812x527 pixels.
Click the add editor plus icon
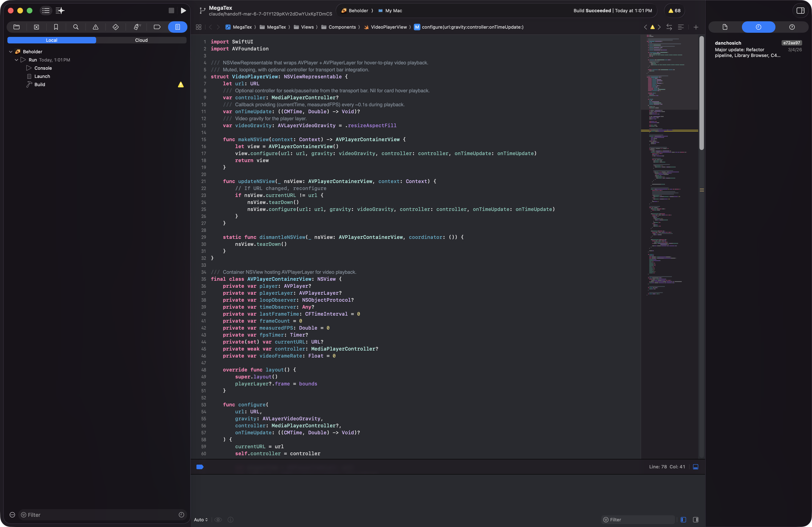click(x=696, y=27)
